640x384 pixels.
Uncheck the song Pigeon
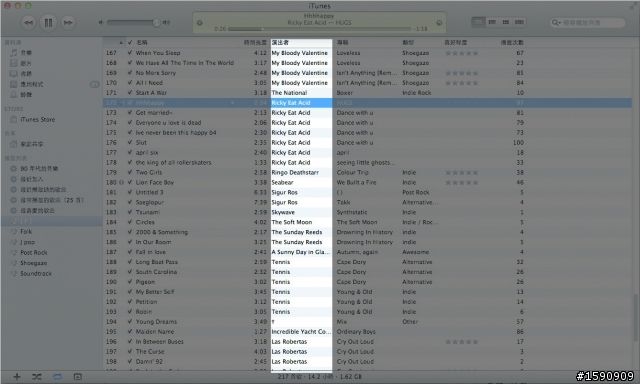129,282
